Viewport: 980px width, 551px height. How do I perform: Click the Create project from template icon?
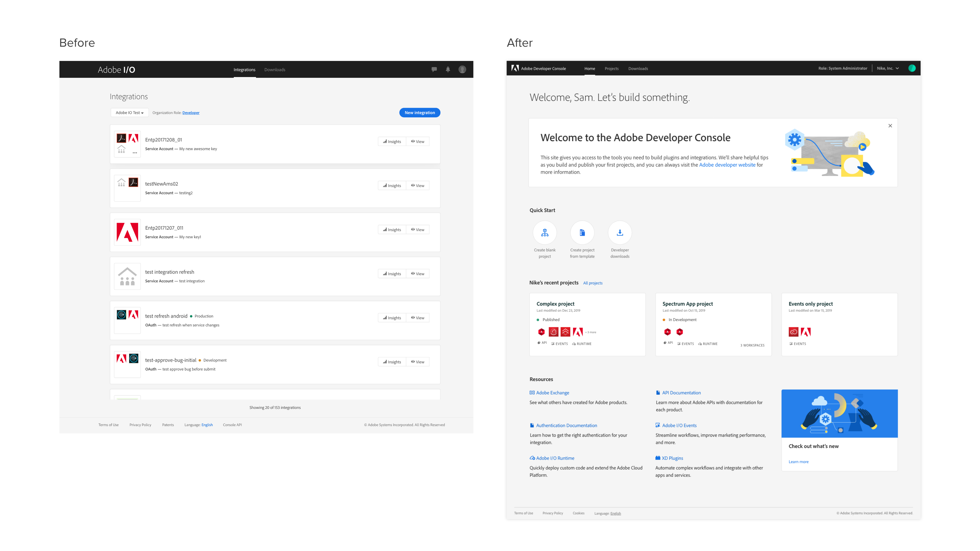coord(582,233)
